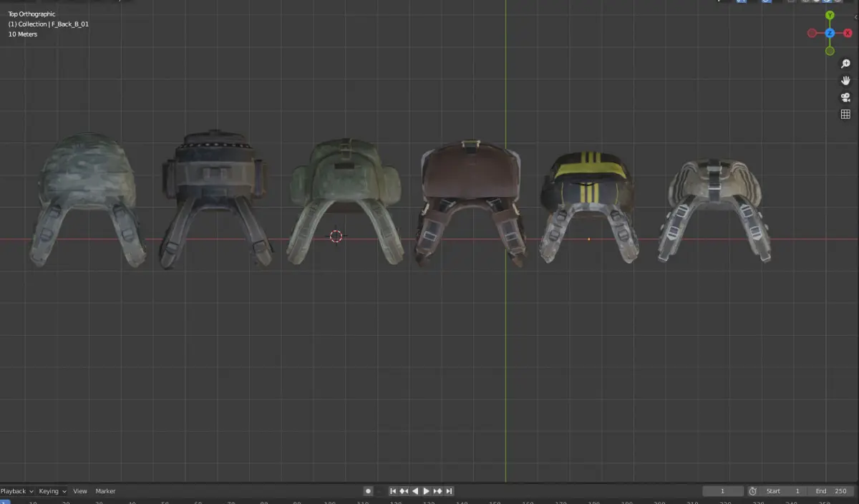Toggle the orthographic/perspective grid icon
The width and height of the screenshot is (859, 504).
[x=845, y=115]
